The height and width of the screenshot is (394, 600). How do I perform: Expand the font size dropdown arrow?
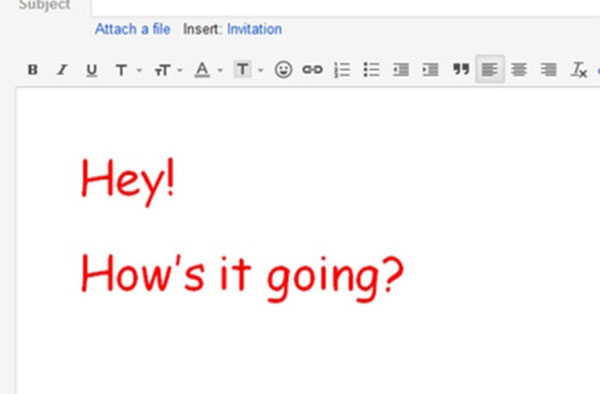coord(180,70)
